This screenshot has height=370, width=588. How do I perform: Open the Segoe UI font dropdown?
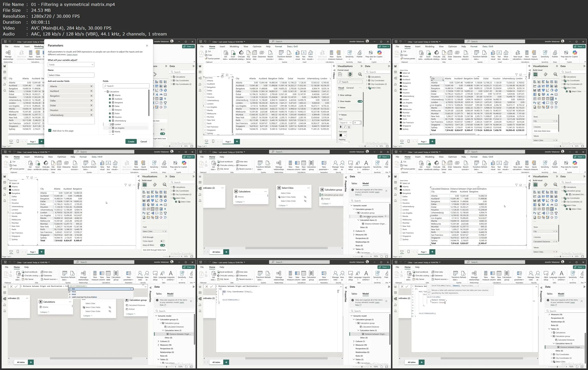(345, 123)
